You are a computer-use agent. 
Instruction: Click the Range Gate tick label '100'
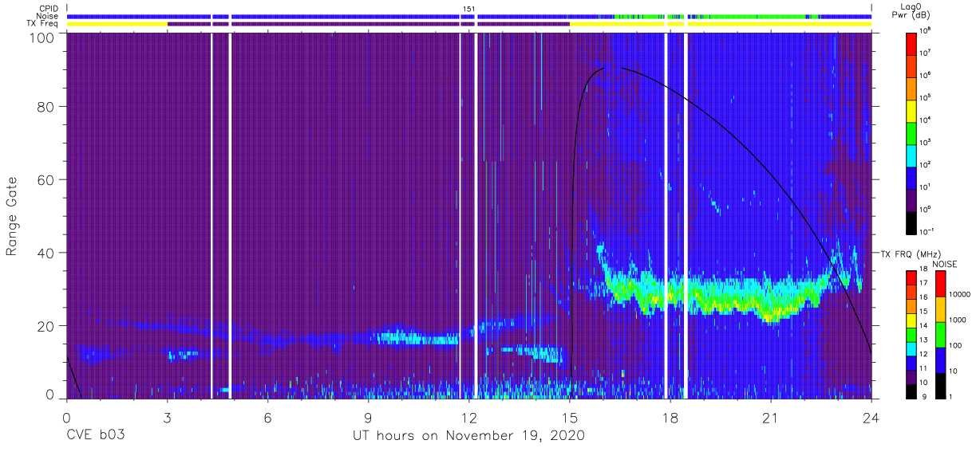(41, 37)
